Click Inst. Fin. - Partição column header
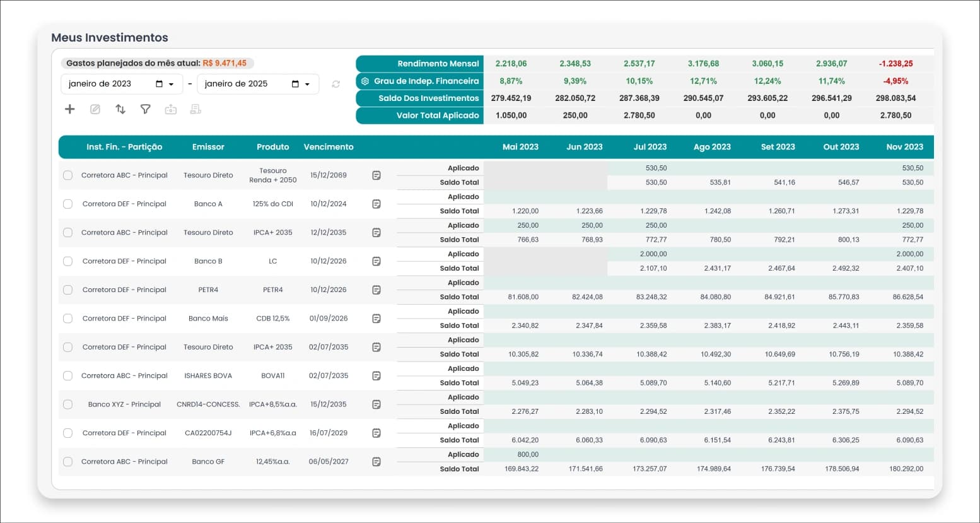 (124, 147)
